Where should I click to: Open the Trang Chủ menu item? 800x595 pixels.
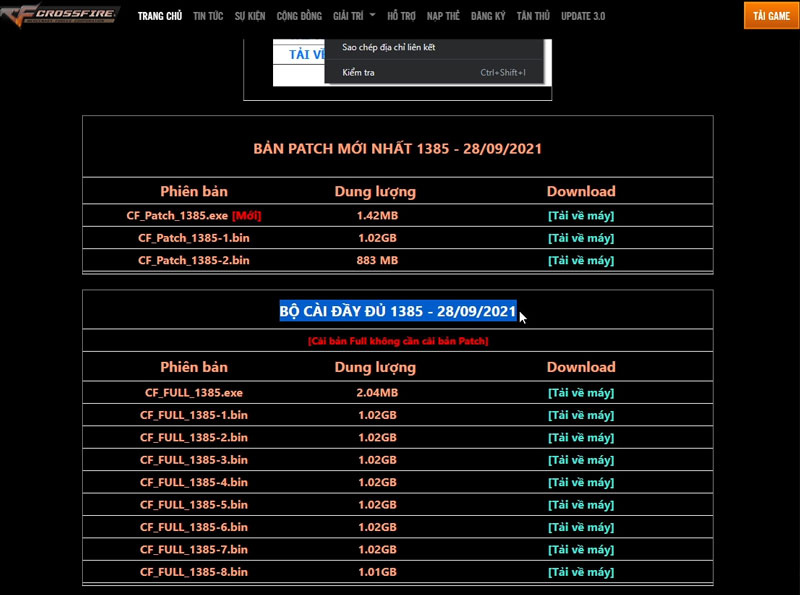(159, 16)
